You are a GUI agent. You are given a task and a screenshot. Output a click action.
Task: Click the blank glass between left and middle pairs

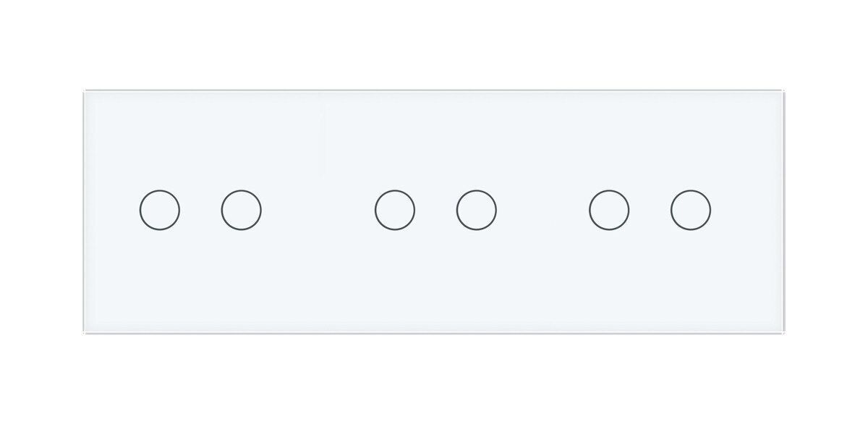pyautogui.click(x=318, y=211)
